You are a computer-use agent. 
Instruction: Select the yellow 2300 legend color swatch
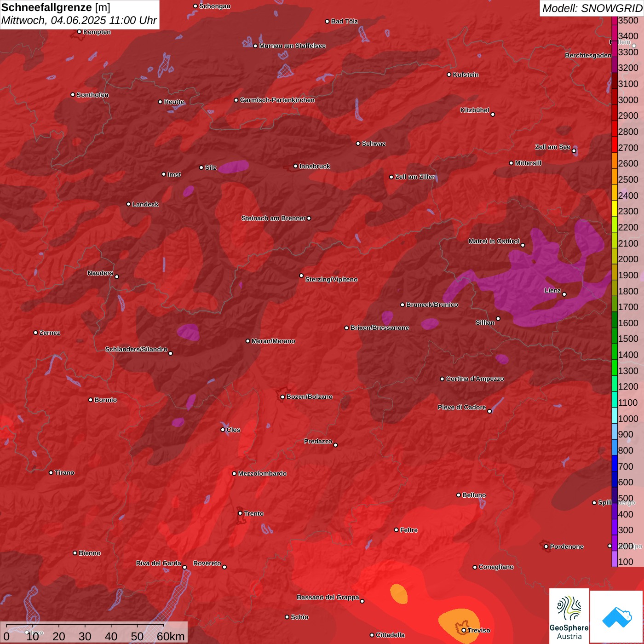(x=615, y=208)
